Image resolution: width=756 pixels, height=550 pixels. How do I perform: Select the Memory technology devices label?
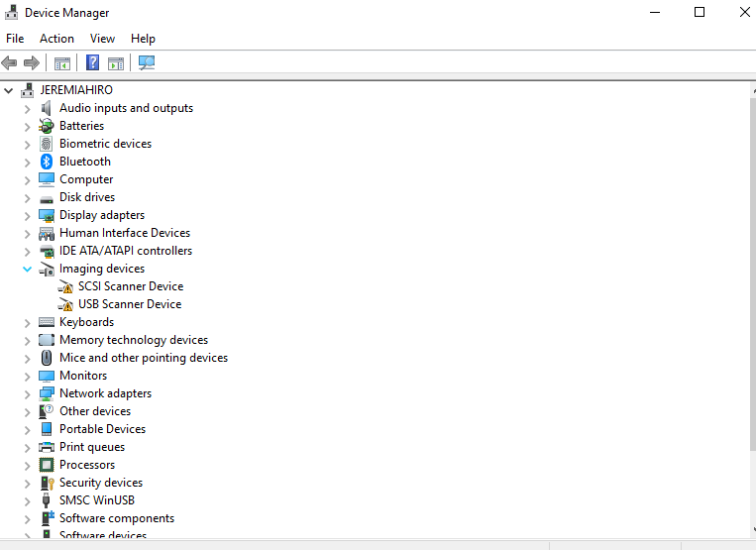click(134, 340)
